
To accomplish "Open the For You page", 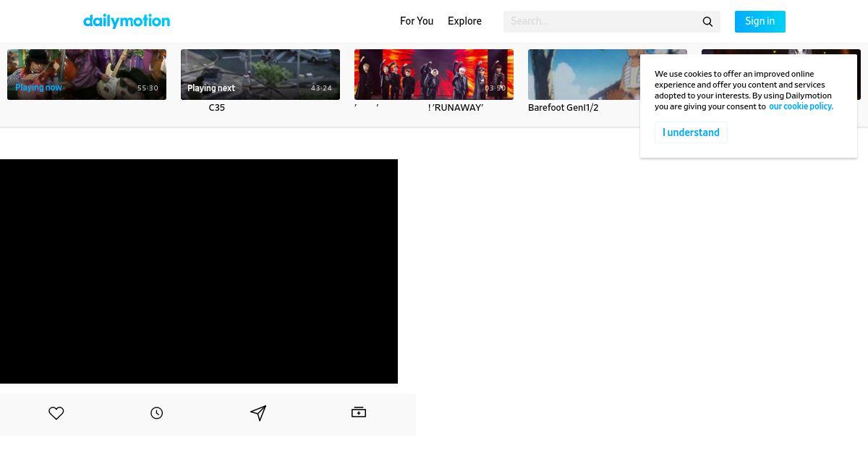I will (x=417, y=21).
